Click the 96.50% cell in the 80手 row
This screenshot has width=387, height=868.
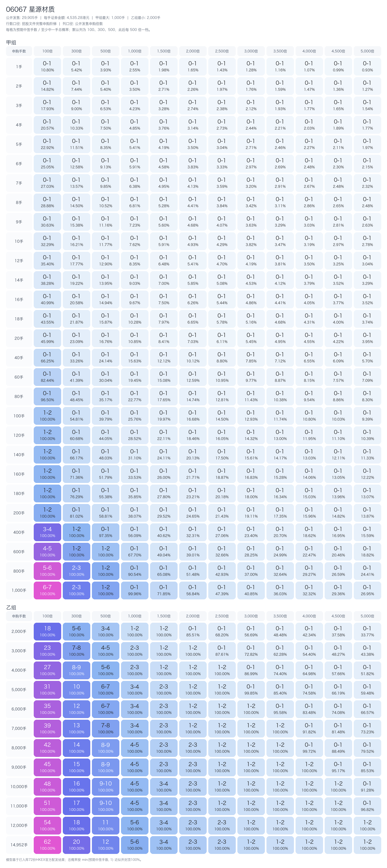coord(48,397)
